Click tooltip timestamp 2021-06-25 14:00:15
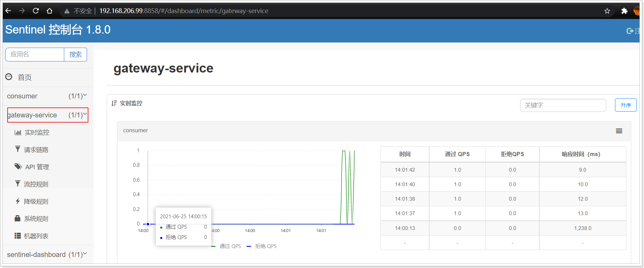 pos(183,217)
